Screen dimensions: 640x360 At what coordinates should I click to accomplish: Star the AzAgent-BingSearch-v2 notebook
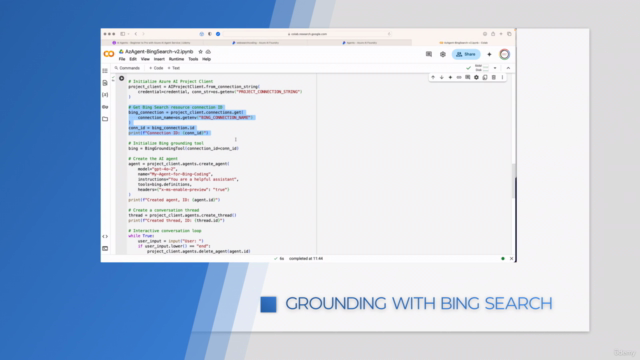click(200, 52)
